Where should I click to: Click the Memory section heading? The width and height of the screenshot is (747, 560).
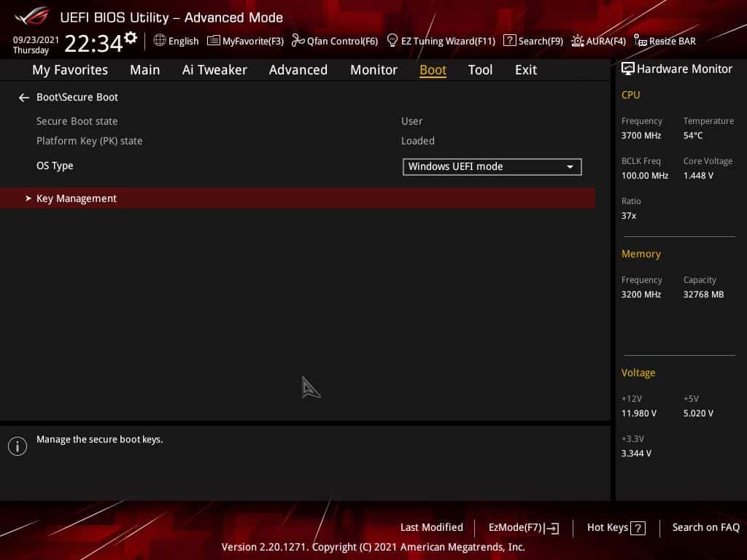(640, 254)
